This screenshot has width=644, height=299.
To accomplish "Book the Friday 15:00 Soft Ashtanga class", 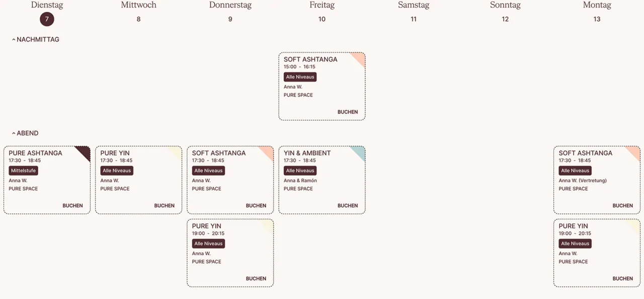I will tap(348, 112).
